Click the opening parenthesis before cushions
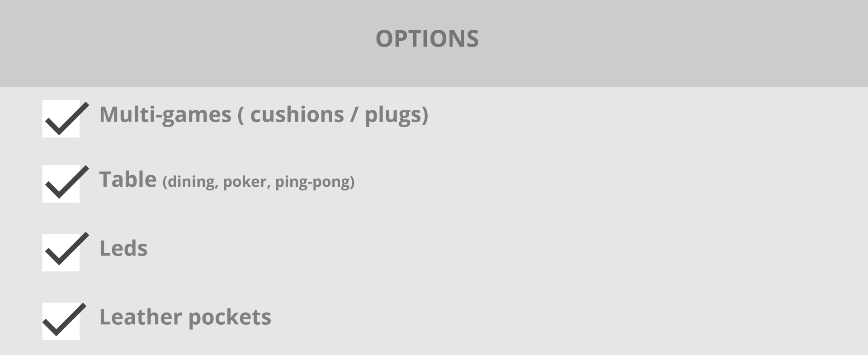 click(x=241, y=115)
